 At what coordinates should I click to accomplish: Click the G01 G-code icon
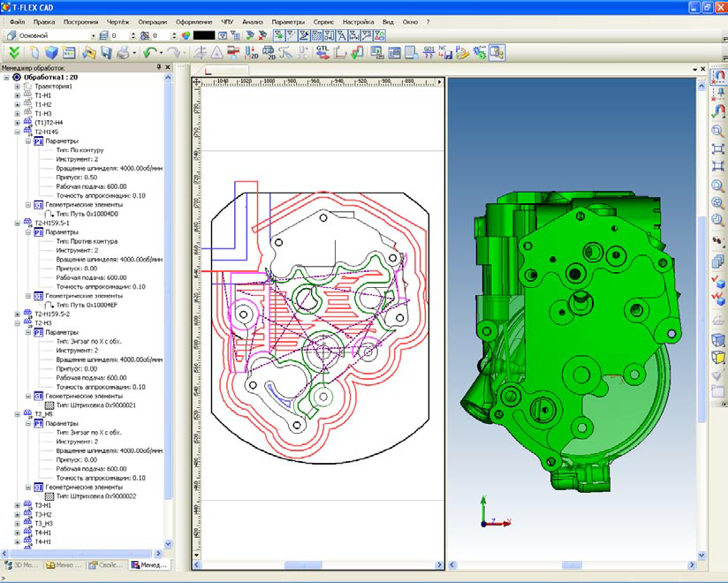coord(428,53)
